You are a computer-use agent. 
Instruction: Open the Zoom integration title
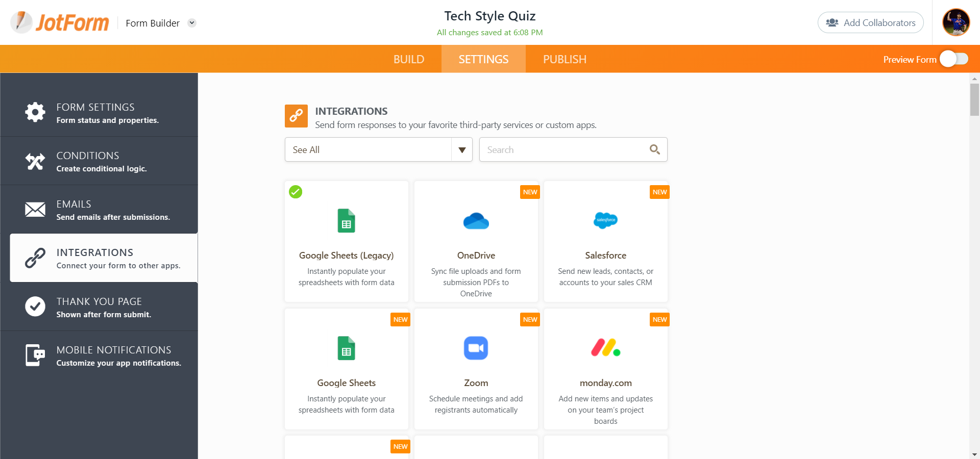(476, 383)
